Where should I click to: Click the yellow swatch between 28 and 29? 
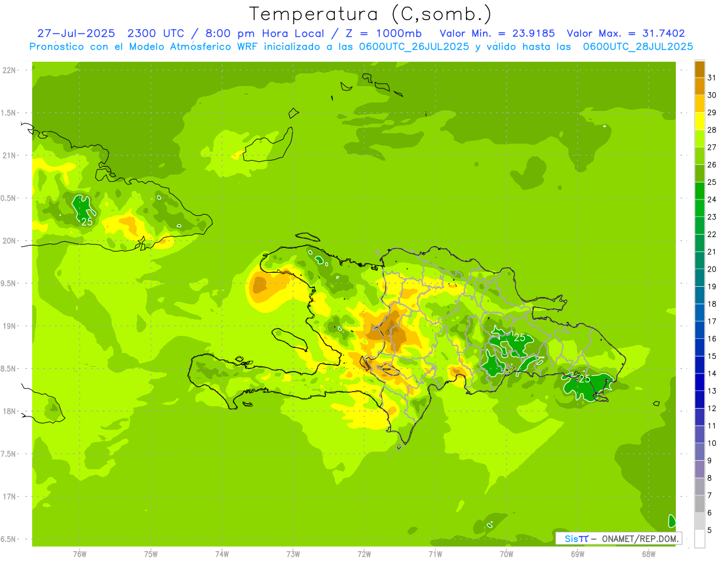(699, 121)
